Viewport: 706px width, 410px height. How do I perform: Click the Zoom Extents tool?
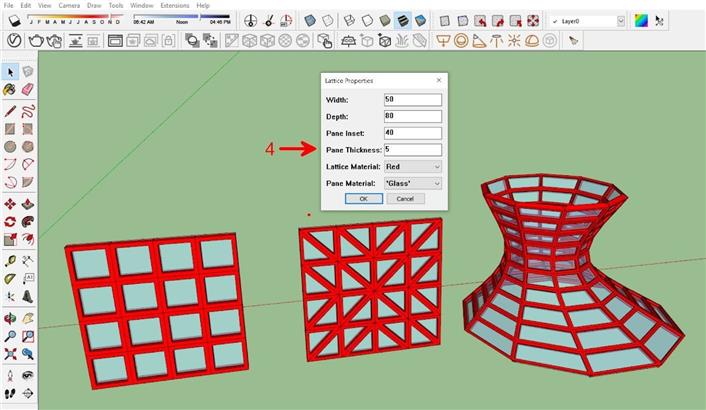tap(10, 354)
